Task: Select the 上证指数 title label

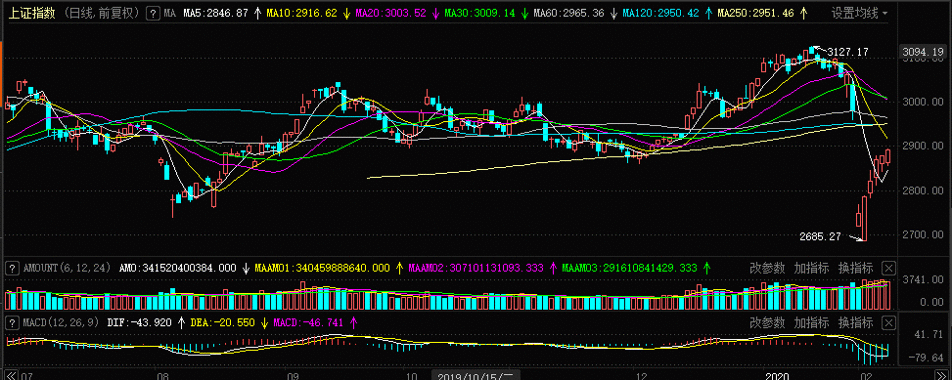Action: click(x=32, y=13)
